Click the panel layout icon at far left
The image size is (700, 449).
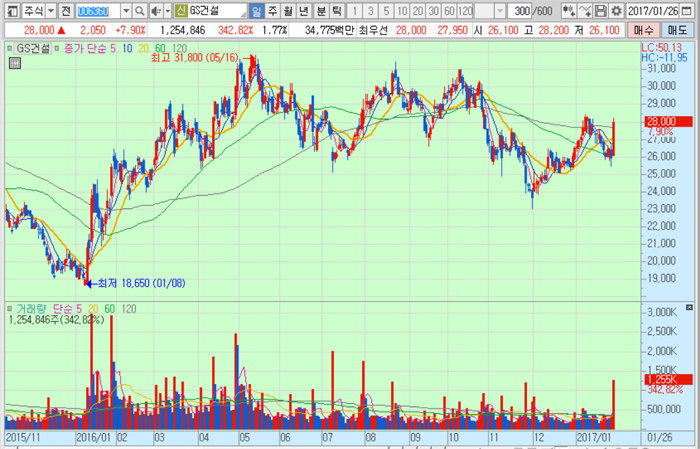click(x=9, y=10)
